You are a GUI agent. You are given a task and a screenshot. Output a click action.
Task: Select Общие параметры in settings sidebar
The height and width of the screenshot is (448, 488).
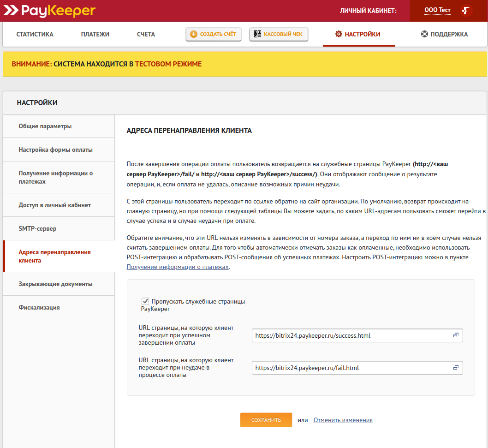click(45, 126)
